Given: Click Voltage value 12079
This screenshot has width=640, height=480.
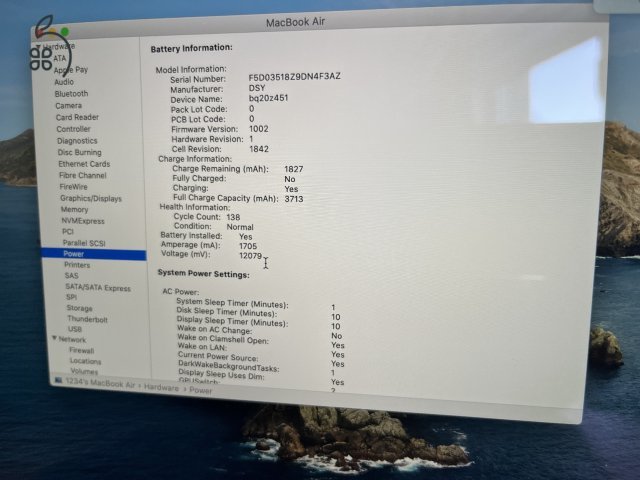Looking at the screenshot, I should pyautogui.click(x=250, y=256).
